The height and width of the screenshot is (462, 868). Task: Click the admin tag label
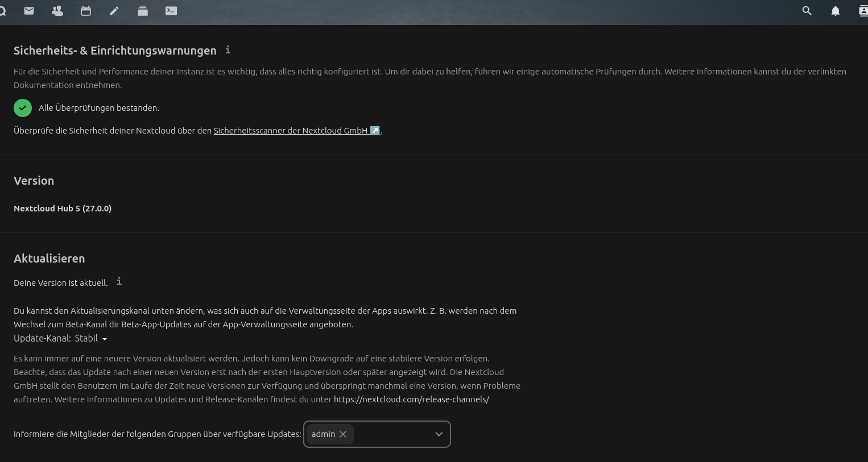pos(323,434)
